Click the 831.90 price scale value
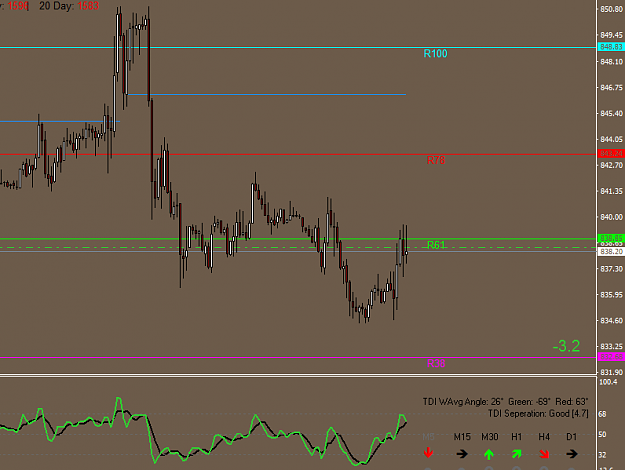The image size is (625, 470). click(x=611, y=372)
